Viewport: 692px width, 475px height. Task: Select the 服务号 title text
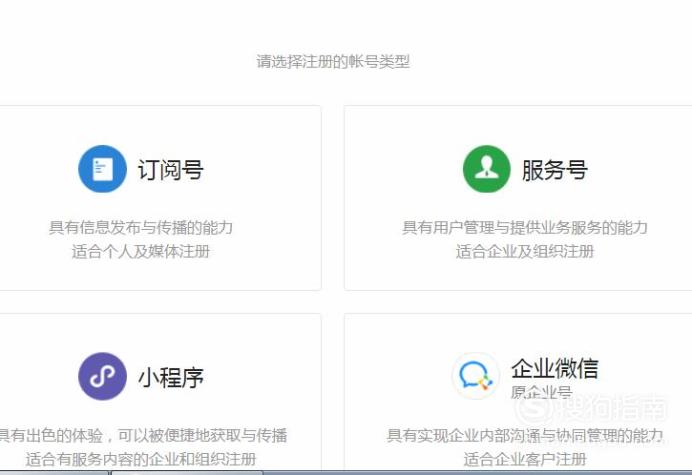[555, 170]
